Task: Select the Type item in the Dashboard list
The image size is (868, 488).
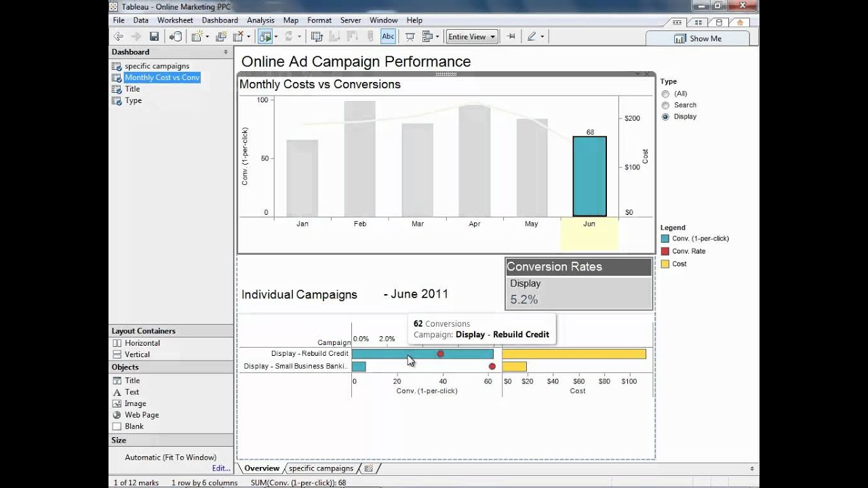Action: [x=133, y=100]
